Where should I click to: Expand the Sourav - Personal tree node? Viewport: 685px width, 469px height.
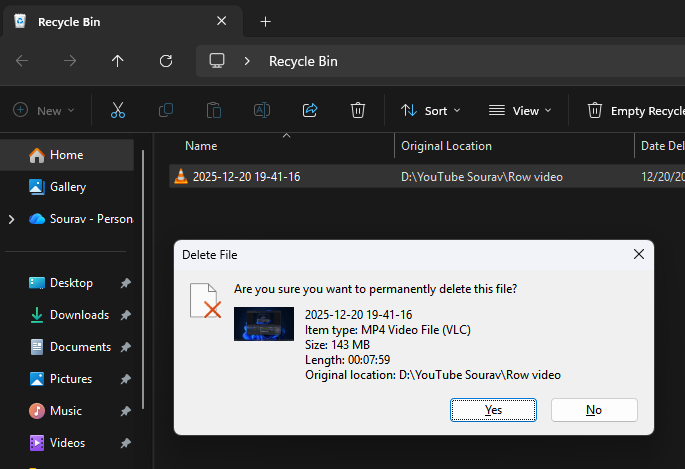pos(11,219)
